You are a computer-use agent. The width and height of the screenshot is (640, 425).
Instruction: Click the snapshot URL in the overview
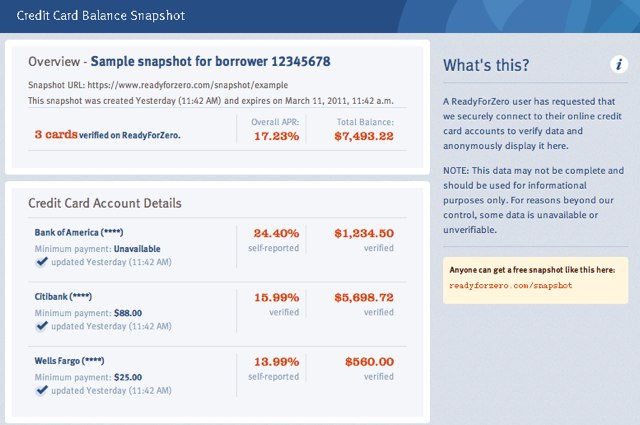click(188, 85)
